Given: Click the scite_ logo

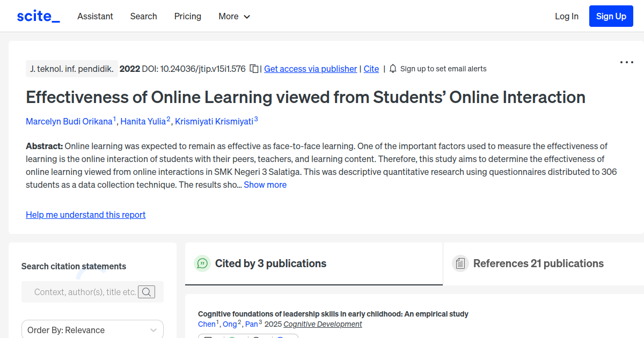Looking at the screenshot, I should (x=38, y=16).
